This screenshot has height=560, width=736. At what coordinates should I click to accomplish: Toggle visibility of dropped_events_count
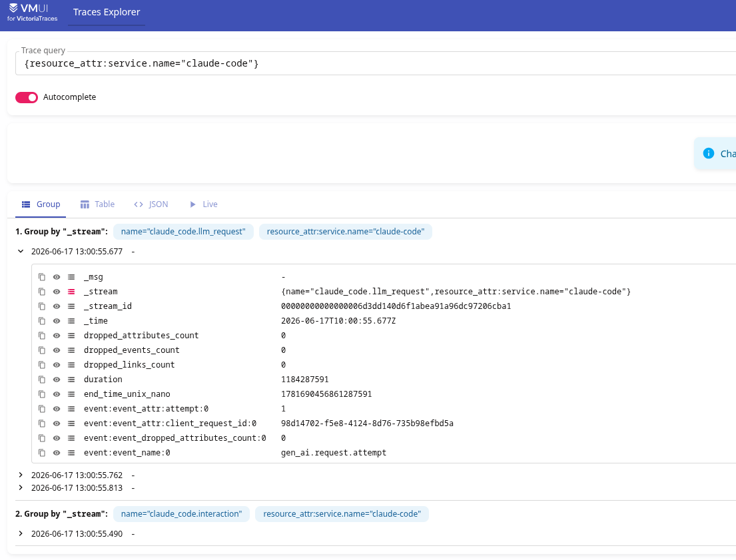click(57, 350)
